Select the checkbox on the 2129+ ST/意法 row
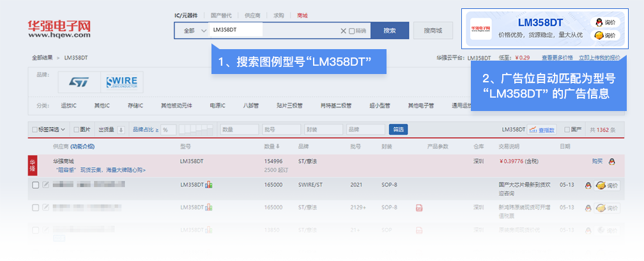The width and height of the screenshot is (644, 261). [36, 207]
